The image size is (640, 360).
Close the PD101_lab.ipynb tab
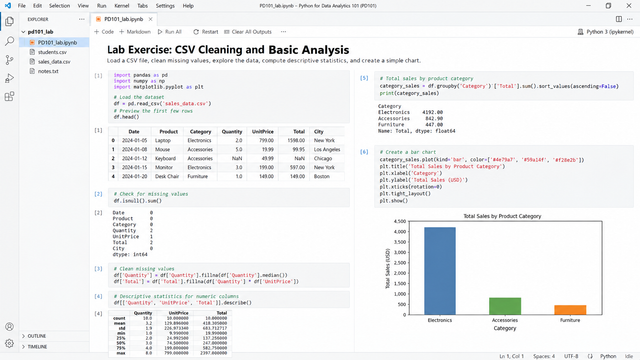pos(151,19)
